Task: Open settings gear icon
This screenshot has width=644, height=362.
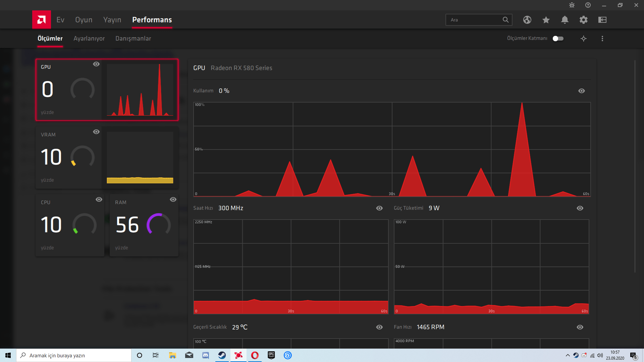Action: (x=583, y=20)
